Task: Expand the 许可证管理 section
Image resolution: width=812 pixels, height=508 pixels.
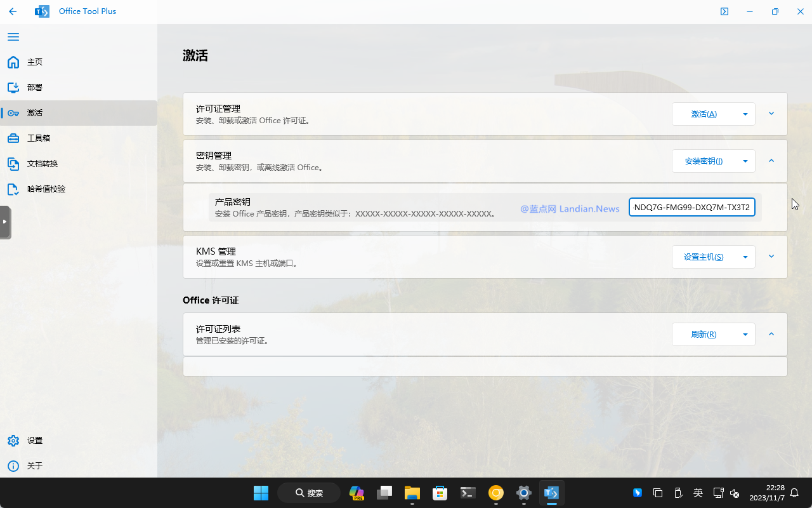Action: point(771,114)
